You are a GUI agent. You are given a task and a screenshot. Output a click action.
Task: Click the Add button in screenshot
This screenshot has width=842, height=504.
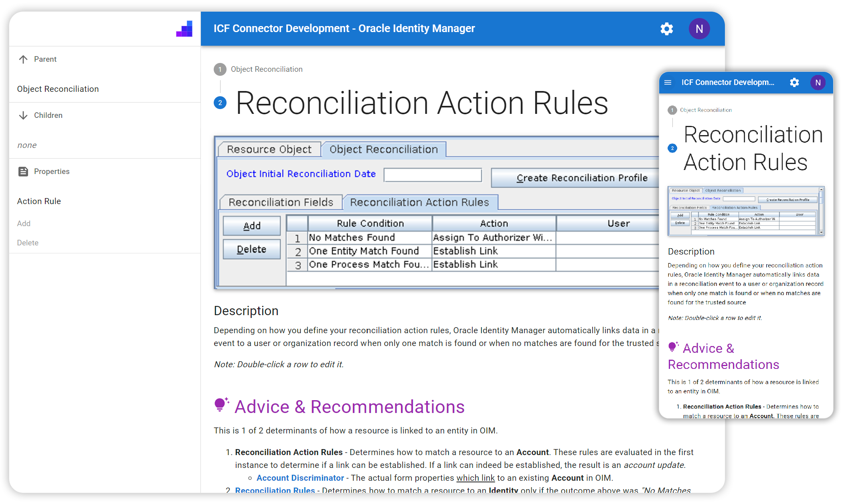coord(252,226)
